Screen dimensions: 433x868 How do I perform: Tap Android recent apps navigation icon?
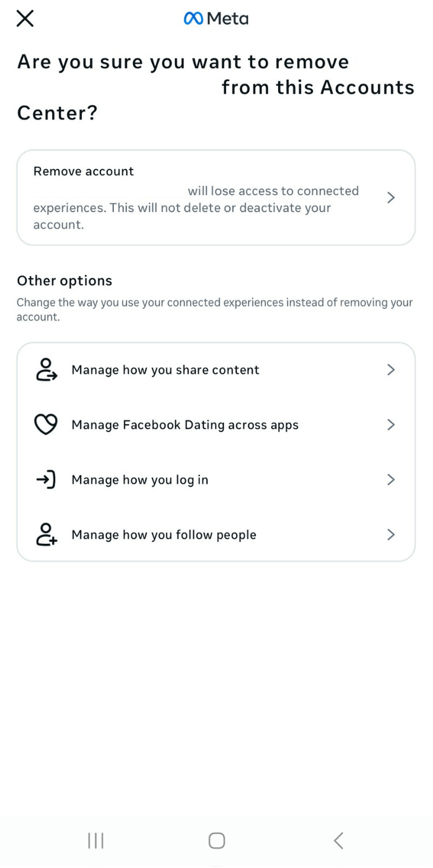click(x=95, y=840)
